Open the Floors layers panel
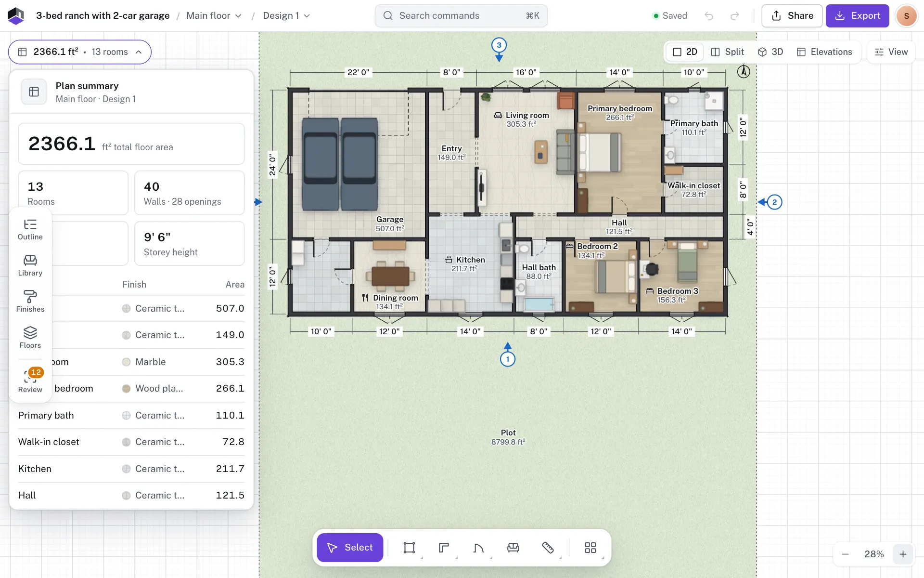 30,338
